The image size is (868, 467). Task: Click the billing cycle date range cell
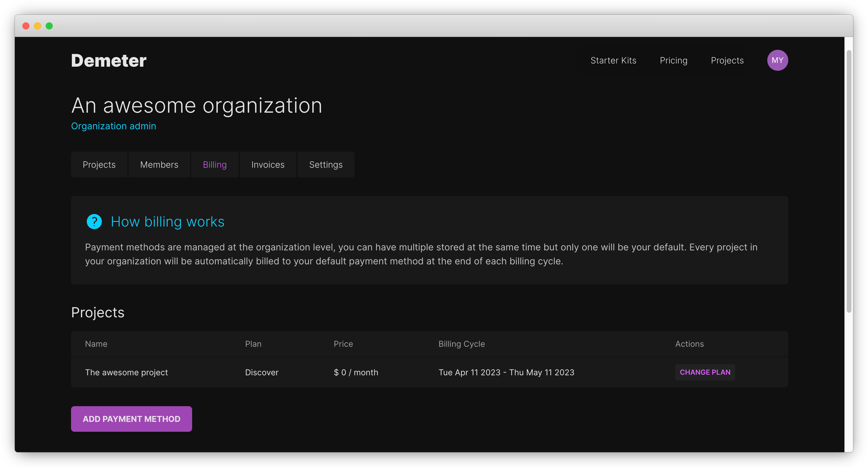pos(506,372)
